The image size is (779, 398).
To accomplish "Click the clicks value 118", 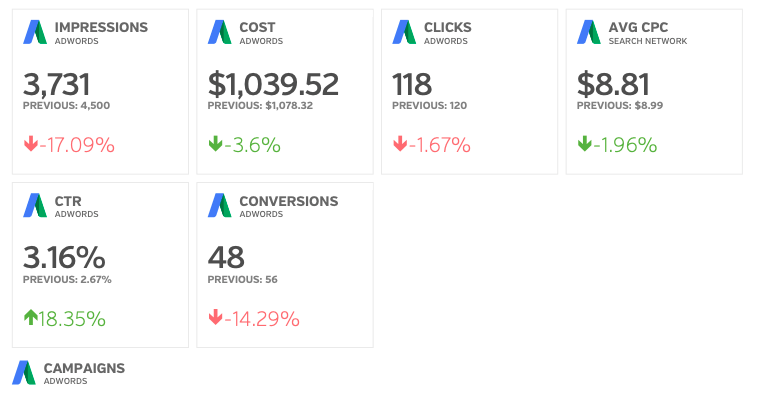I will pos(412,84).
